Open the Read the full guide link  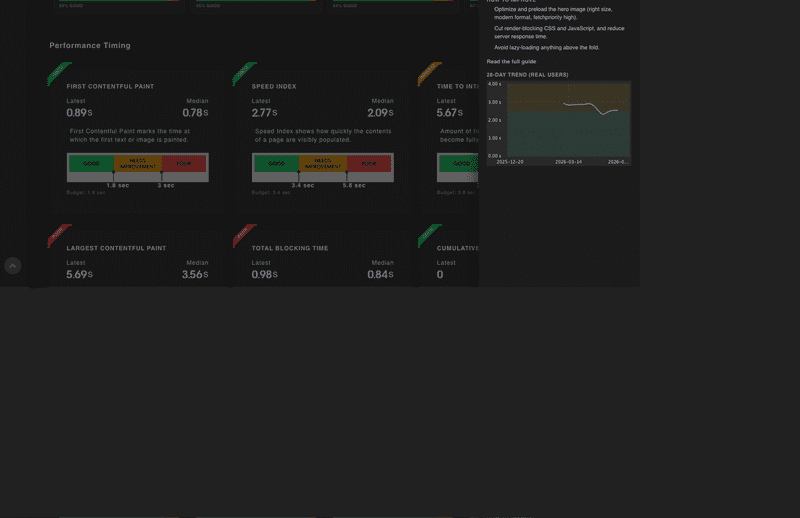pos(511,62)
